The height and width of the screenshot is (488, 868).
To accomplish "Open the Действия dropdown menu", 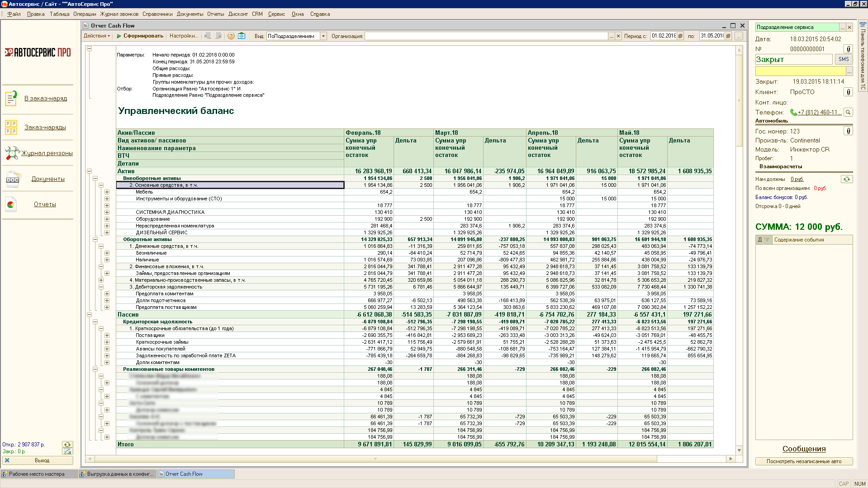I will point(97,36).
